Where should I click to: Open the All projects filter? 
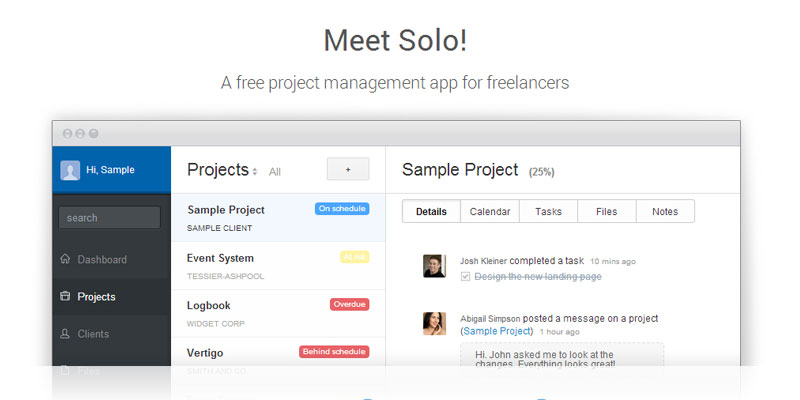pos(275,172)
